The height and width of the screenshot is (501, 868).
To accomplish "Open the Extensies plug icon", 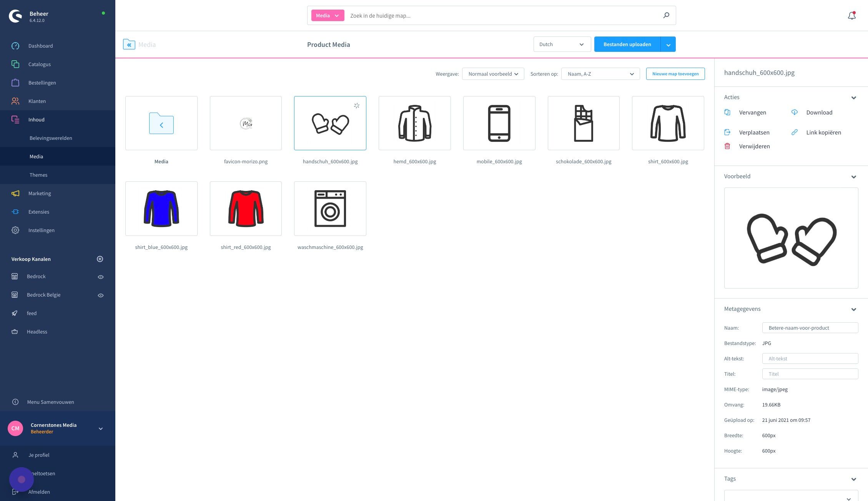I will 15,212.
